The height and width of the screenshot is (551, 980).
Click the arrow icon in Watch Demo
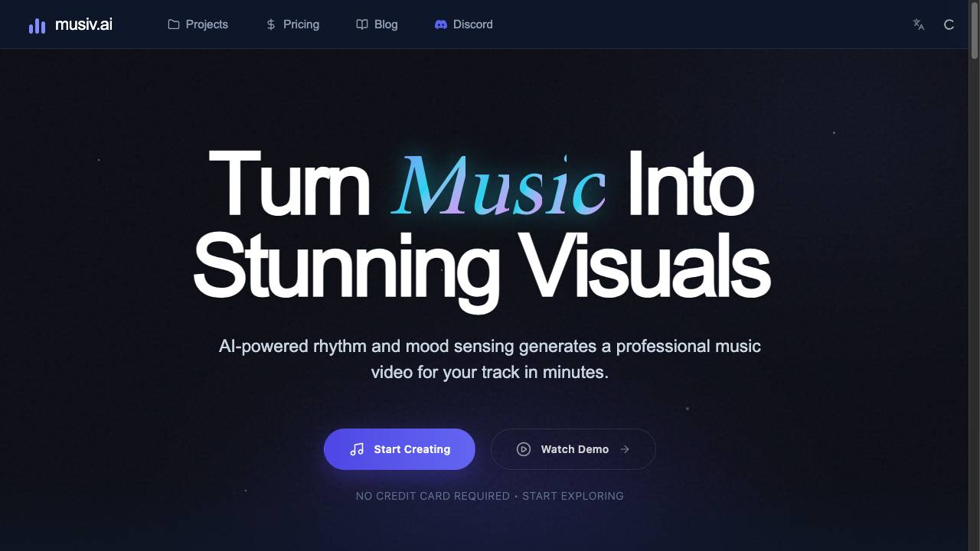coord(625,449)
